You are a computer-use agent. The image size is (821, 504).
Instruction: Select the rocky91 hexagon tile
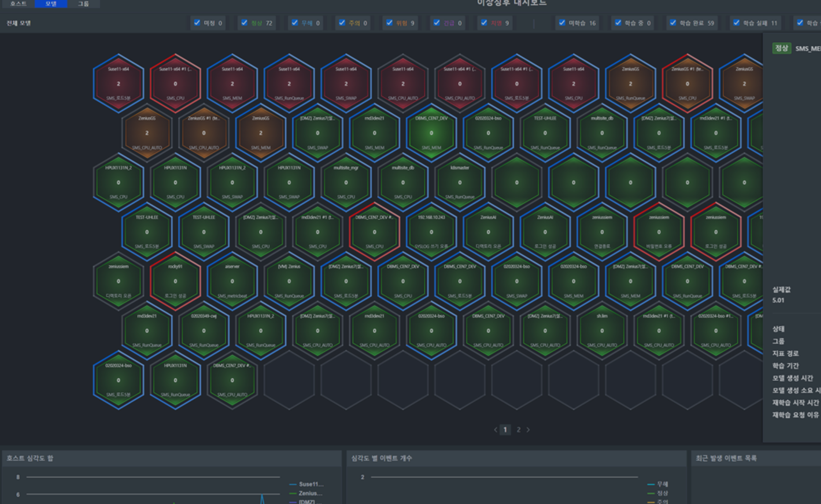(x=175, y=281)
